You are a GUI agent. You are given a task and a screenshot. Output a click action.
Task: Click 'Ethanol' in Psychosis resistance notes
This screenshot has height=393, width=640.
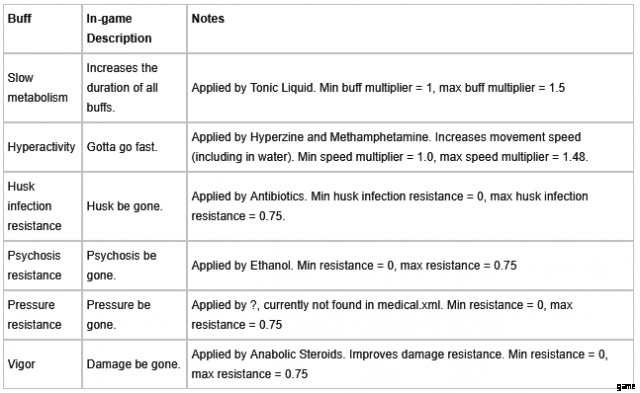pyautogui.click(x=271, y=265)
